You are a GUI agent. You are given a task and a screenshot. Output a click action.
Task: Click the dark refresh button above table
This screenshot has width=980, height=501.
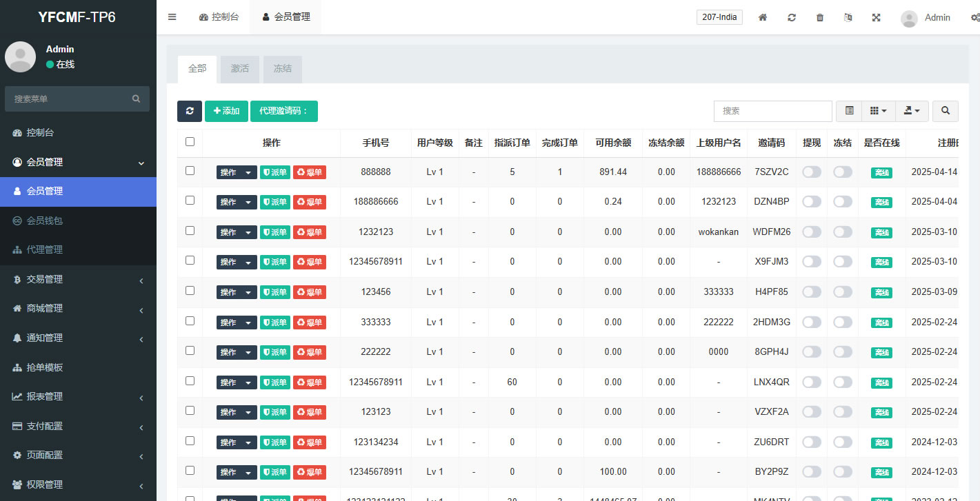[190, 111]
